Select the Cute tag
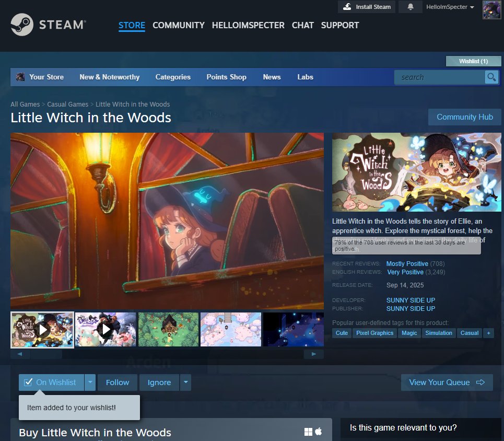504x441 pixels. 342,333
